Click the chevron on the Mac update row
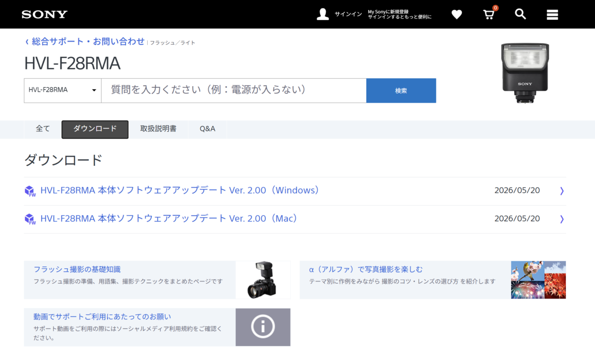Viewport: 595px width, 364px height. point(562,219)
